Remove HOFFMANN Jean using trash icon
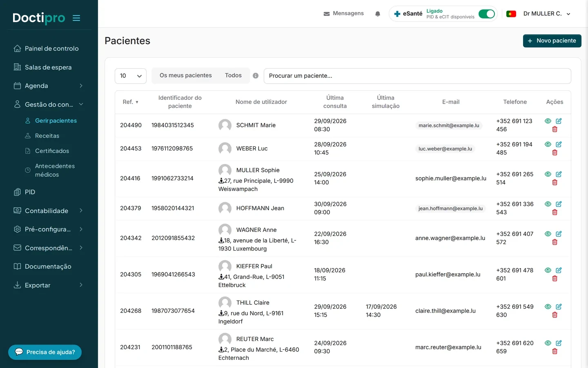588x368 pixels. tap(555, 212)
